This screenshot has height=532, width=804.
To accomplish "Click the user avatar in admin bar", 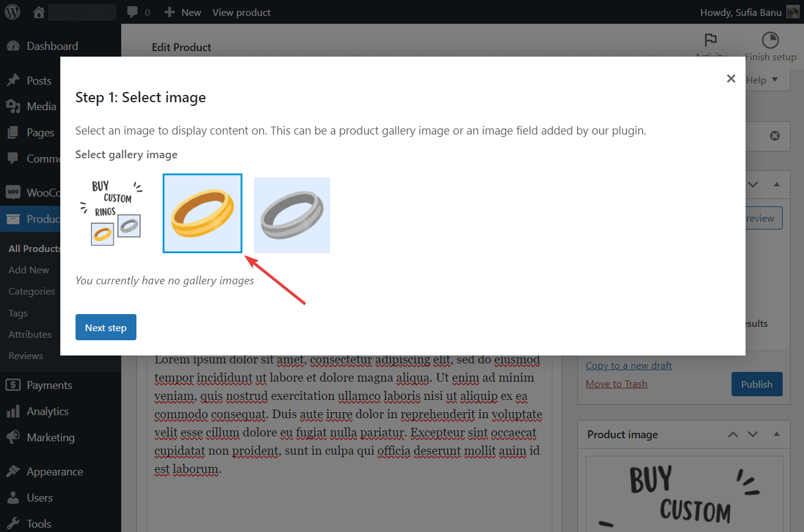I will (x=792, y=12).
